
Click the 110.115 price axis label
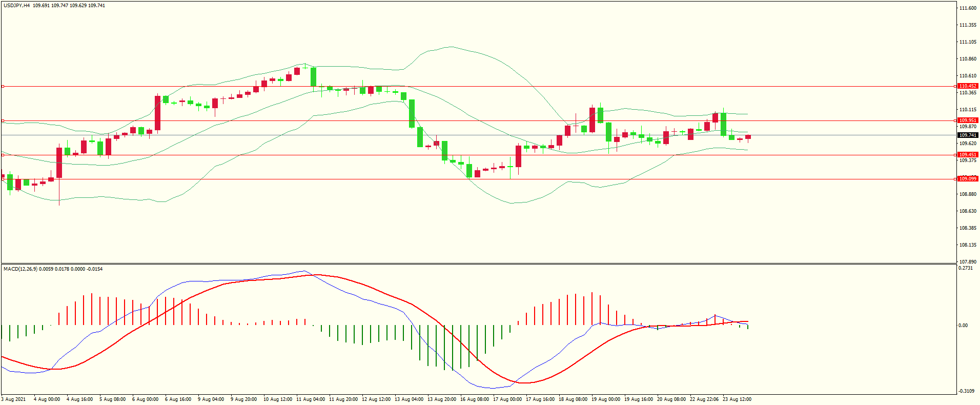(968, 110)
